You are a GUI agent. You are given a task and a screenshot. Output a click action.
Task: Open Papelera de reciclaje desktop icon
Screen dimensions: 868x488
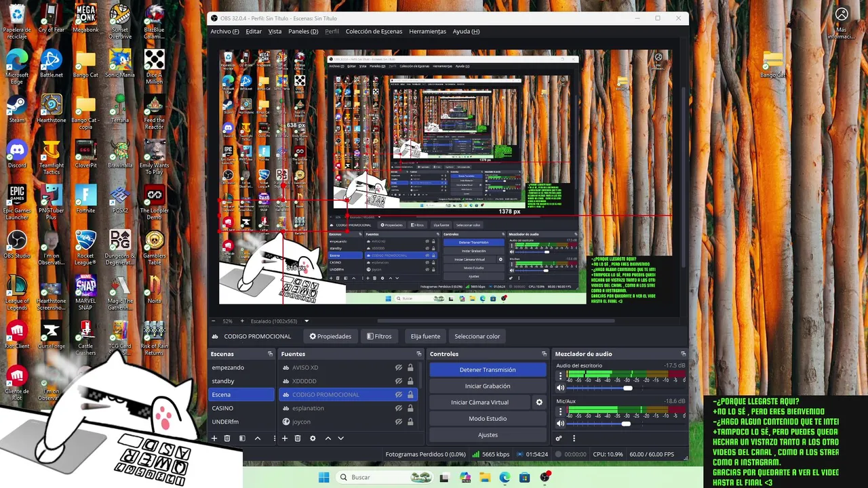[x=17, y=22]
